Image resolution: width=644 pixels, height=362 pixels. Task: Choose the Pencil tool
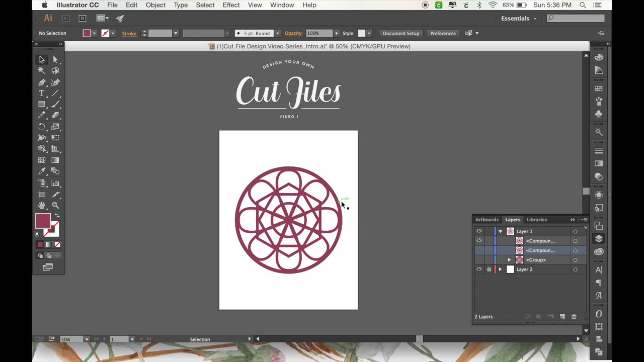[x=42, y=116]
